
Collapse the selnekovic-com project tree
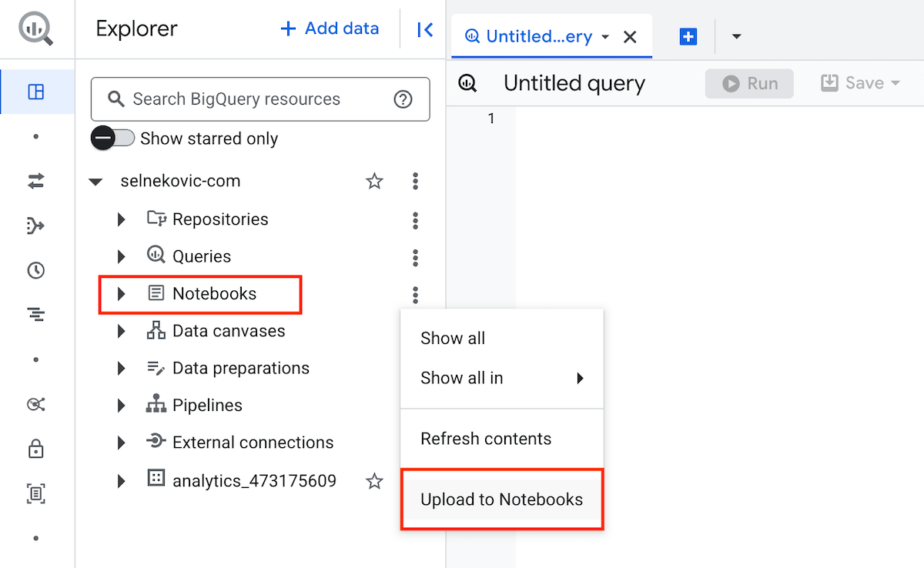[95, 182]
